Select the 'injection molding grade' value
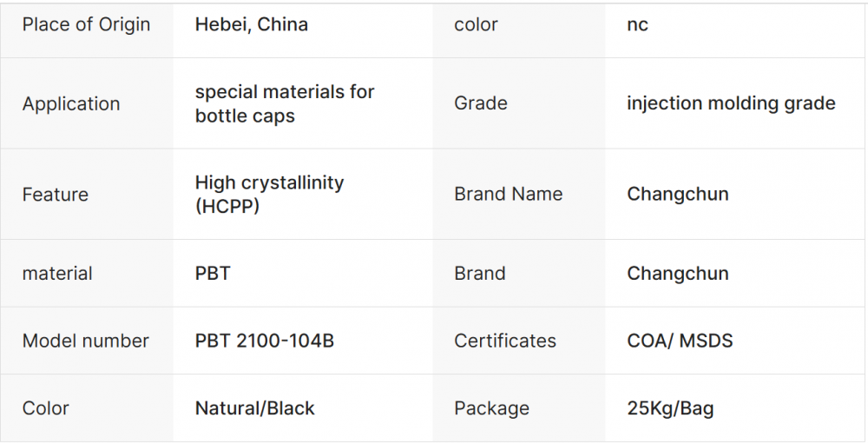The image size is (868, 444). pyautogui.click(x=731, y=103)
